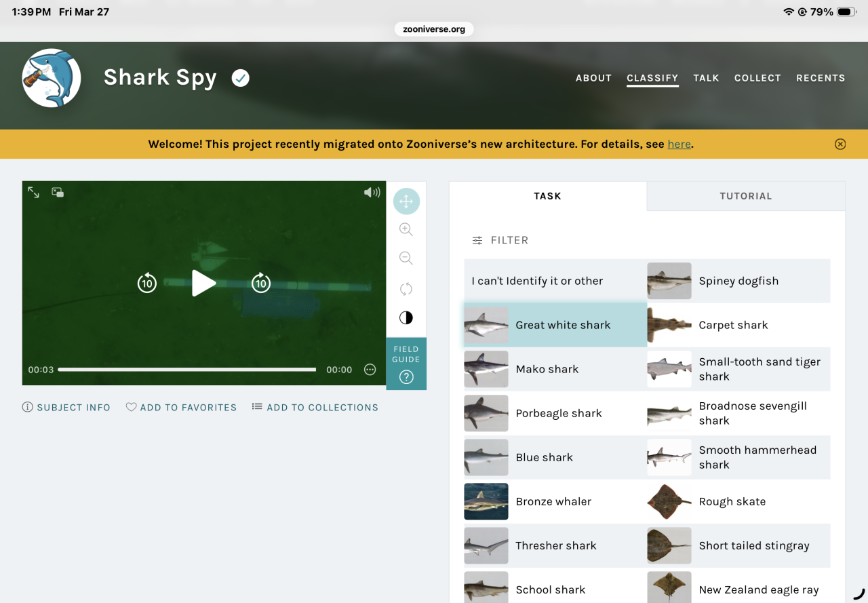Open the Field Guide panel
868x603 pixels.
[406, 364]
